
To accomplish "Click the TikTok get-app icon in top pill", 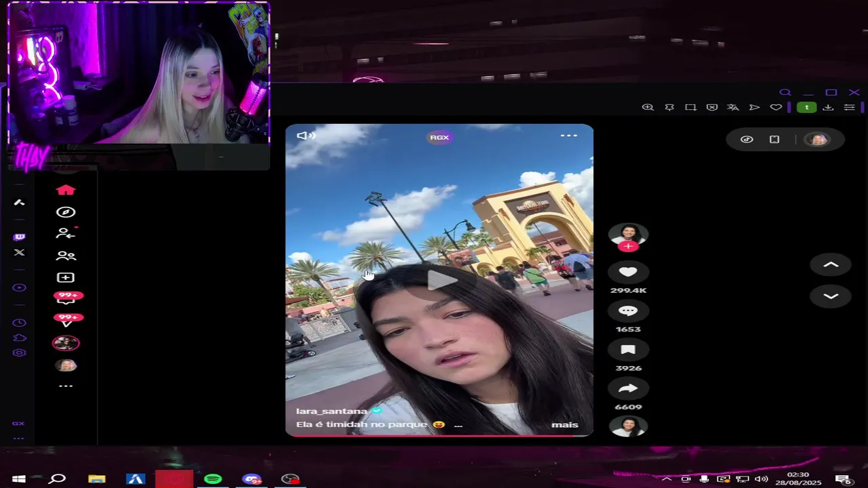I will [747, 139].
